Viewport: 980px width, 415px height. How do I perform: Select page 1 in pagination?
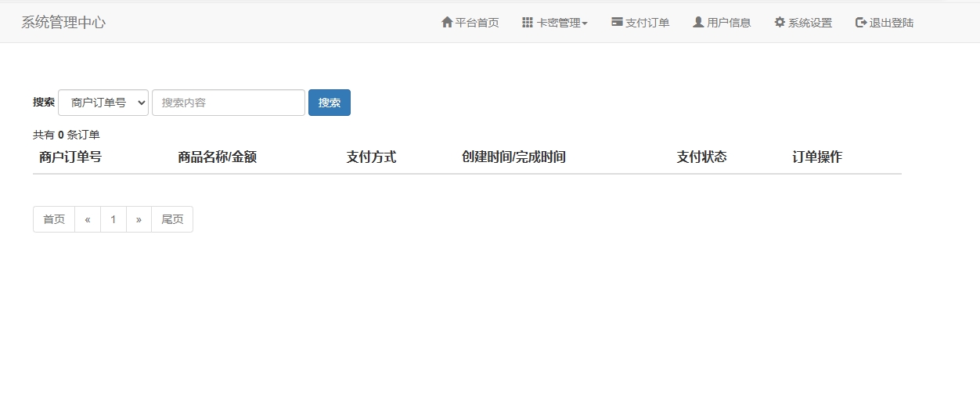[x=113, y=219]
